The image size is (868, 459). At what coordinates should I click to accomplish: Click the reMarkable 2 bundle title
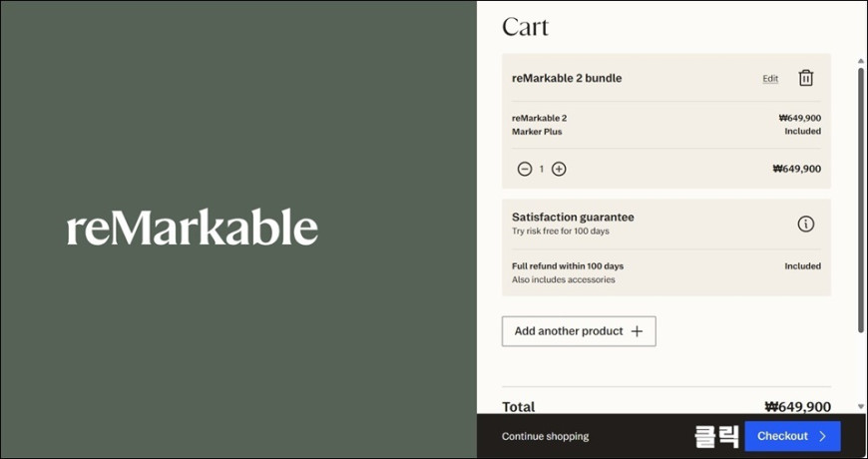567,78
